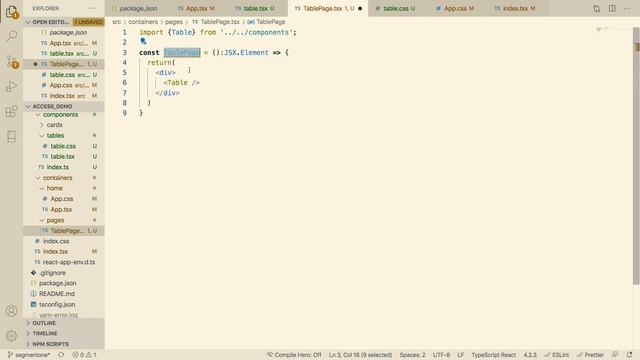Split the editor to the right
The height and width of the screenshot is (360, 640).
pos(612,8)
